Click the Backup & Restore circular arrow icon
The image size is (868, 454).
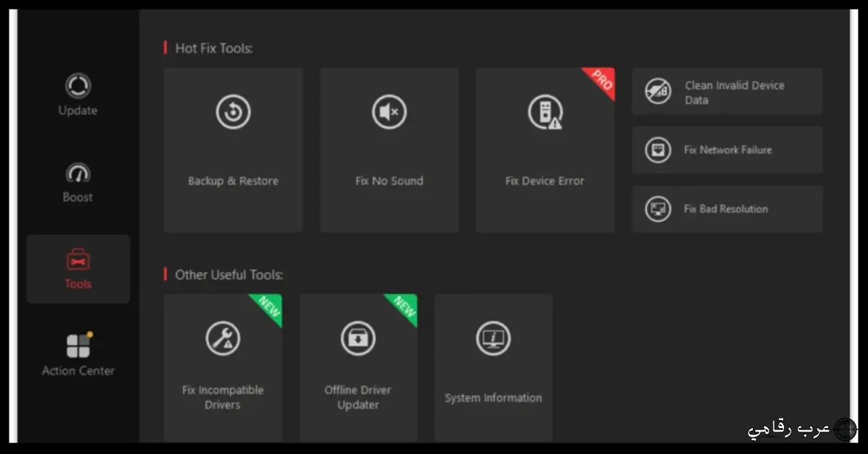(233, 111)
